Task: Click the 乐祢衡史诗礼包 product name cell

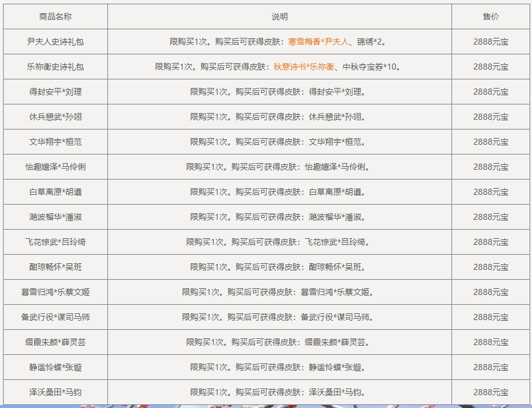Action: coord(56,67)
